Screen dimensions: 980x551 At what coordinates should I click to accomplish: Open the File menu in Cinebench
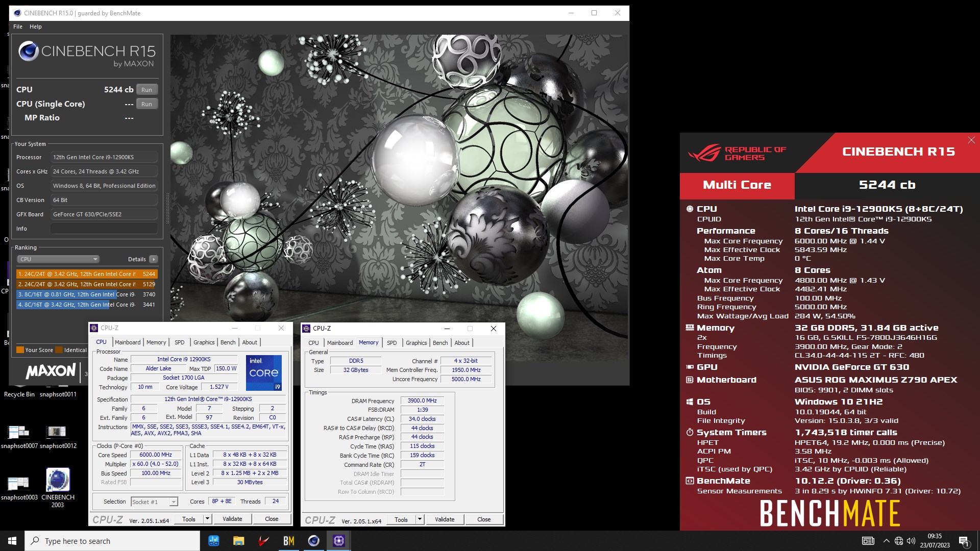pyautogui.click(x=18, y=27)
